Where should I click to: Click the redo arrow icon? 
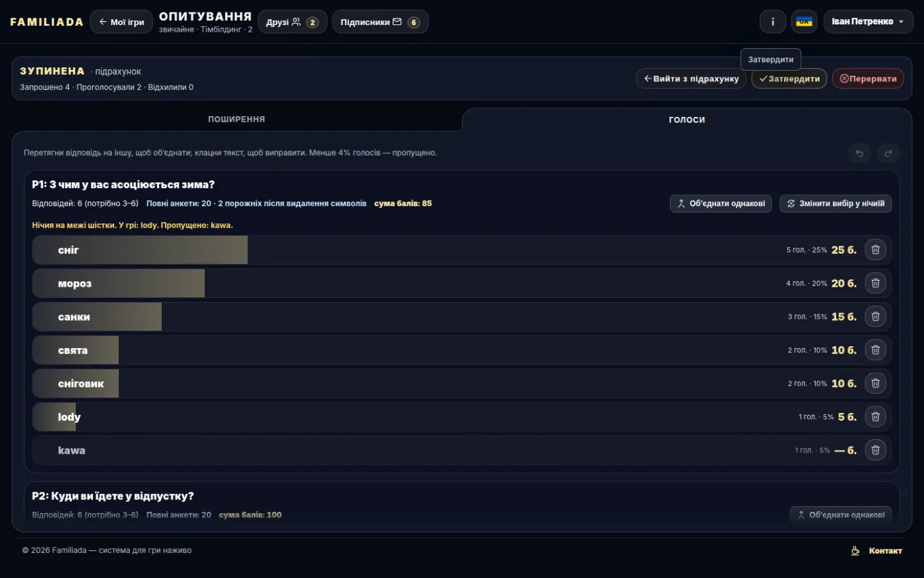click(888, 153)
